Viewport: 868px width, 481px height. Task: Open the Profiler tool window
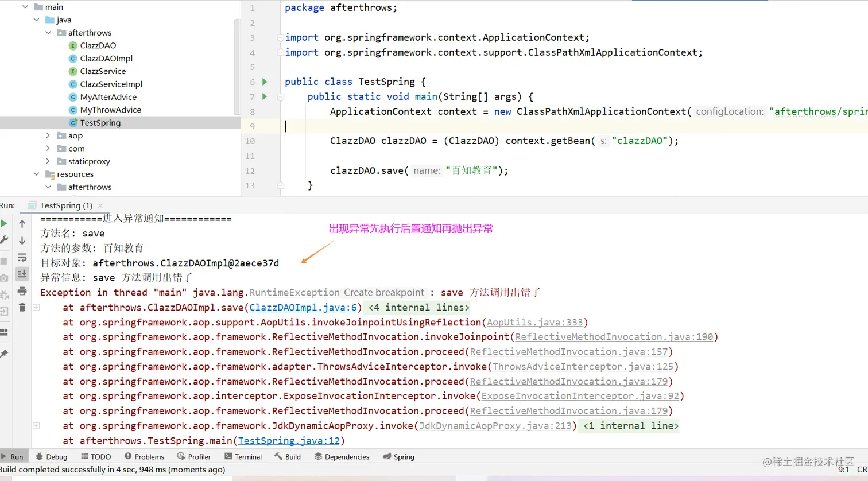pos(194,457)
